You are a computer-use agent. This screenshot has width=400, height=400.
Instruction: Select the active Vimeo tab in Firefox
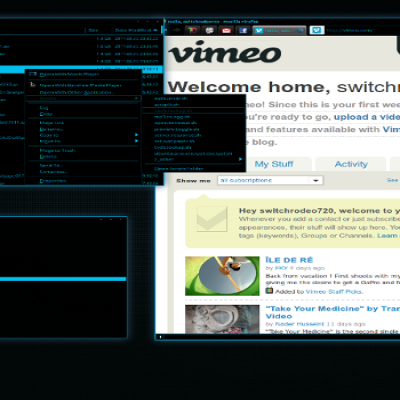pyautogui.click(x=279, y=30)
